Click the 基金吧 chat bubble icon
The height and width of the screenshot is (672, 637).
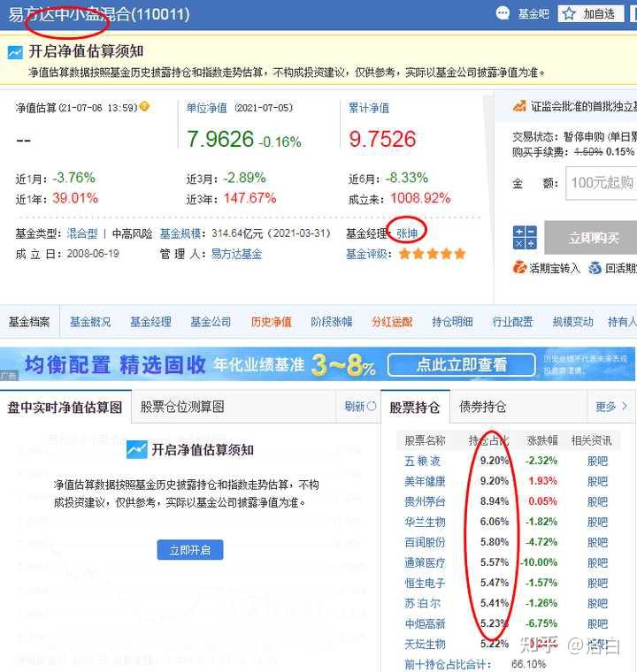click(x=503, y=13)
